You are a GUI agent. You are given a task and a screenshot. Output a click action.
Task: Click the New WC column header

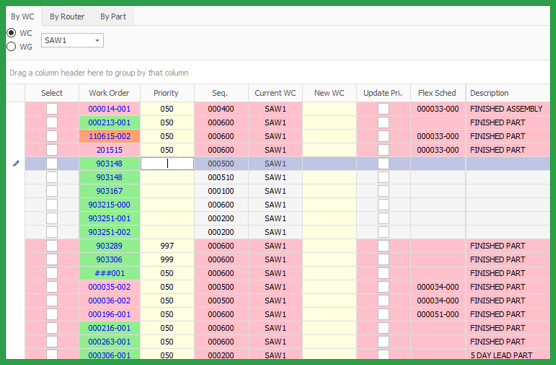coord(329,93)
